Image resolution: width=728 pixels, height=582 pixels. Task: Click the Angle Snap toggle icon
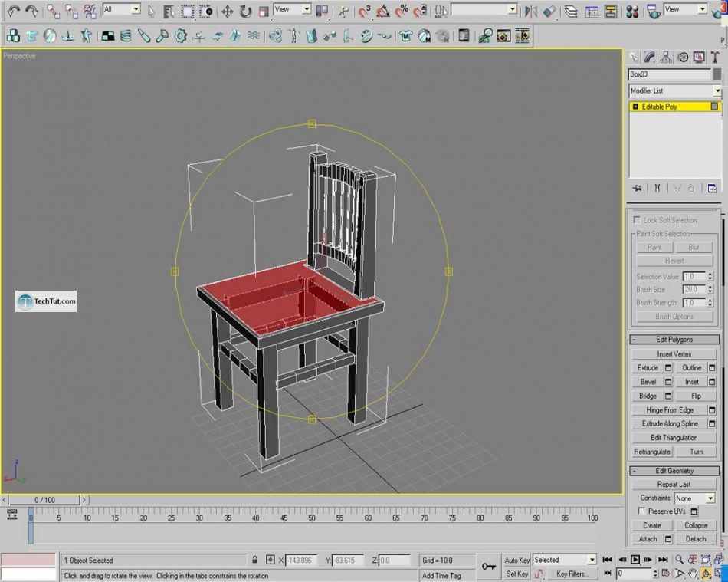click(x=383, y=12)
